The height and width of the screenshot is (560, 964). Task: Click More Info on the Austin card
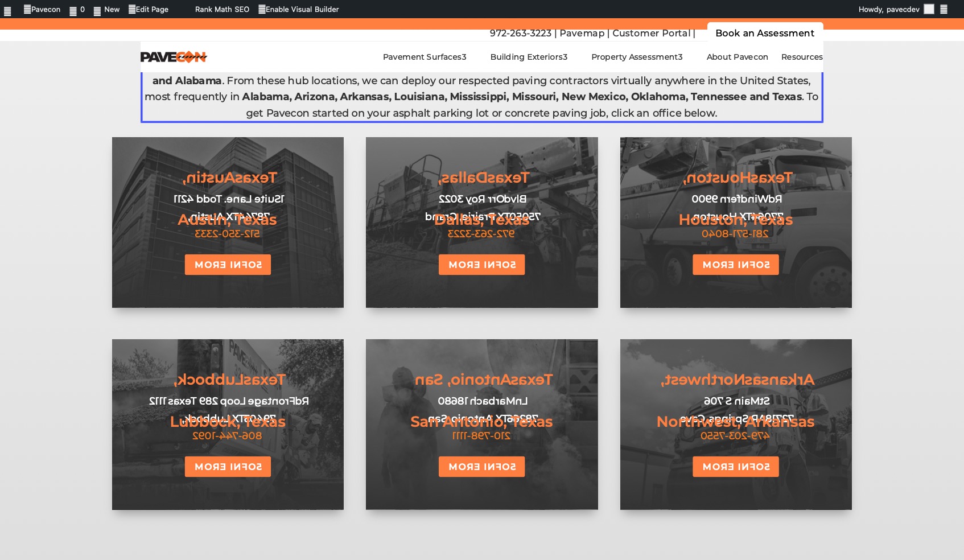tap(228, 265)
